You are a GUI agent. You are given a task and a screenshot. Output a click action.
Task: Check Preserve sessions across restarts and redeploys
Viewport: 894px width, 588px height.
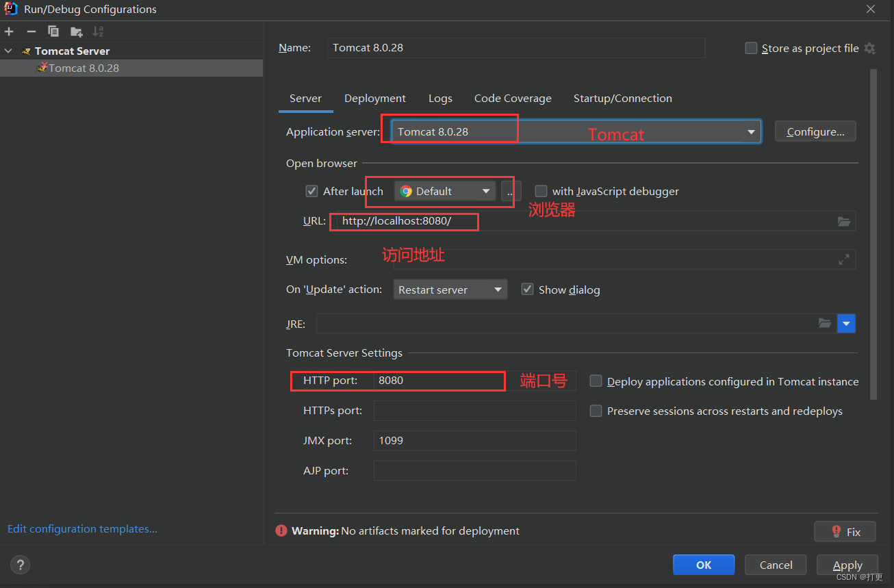(596, 411)
